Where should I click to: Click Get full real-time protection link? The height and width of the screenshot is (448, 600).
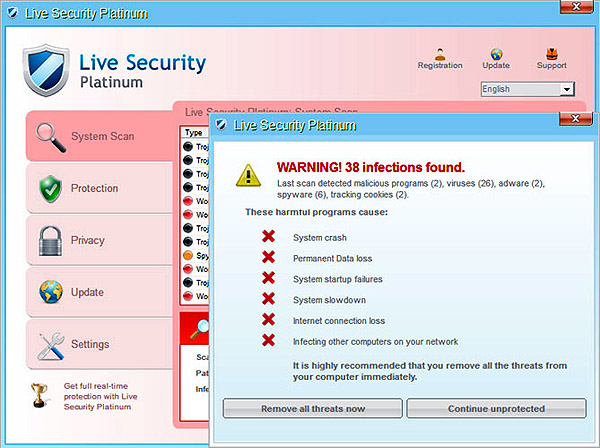pyautogui.click(x=100, y=396)
